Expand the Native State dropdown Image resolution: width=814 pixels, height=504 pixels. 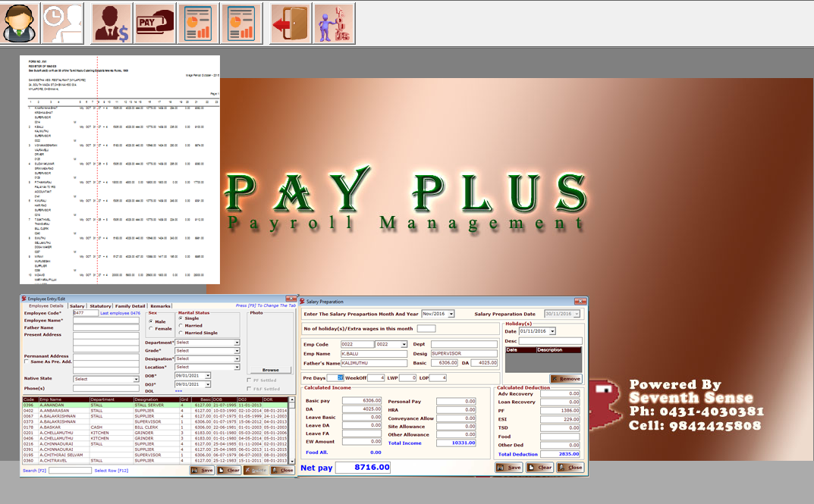pos(136,379)
